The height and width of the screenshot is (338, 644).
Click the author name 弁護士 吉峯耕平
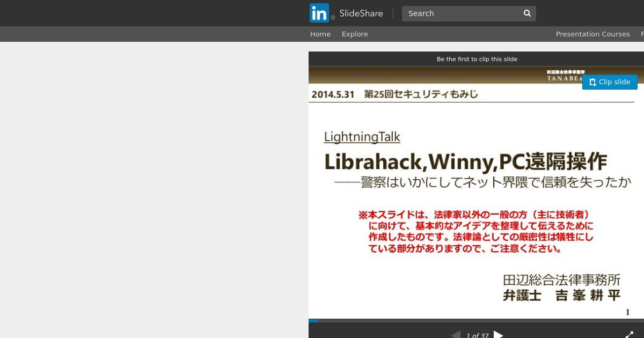561,295
